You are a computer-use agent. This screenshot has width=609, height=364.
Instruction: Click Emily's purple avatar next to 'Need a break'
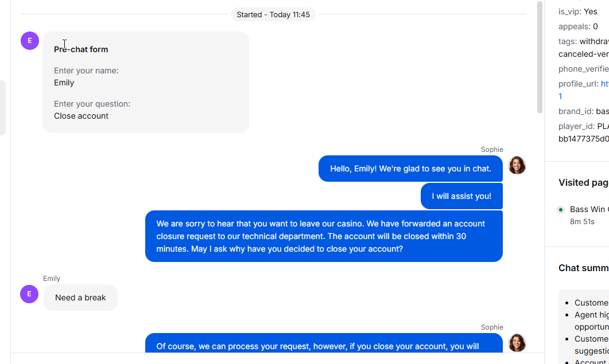point(29,294)
